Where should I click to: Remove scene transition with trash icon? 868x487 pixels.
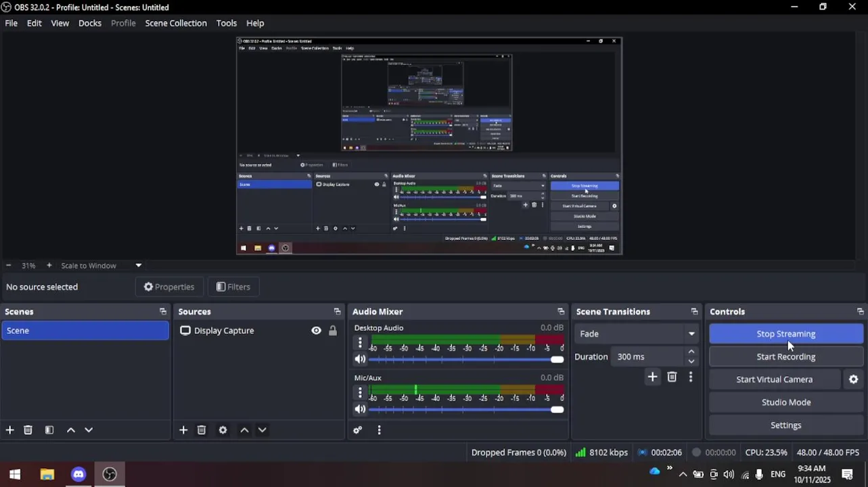(672, 377)
